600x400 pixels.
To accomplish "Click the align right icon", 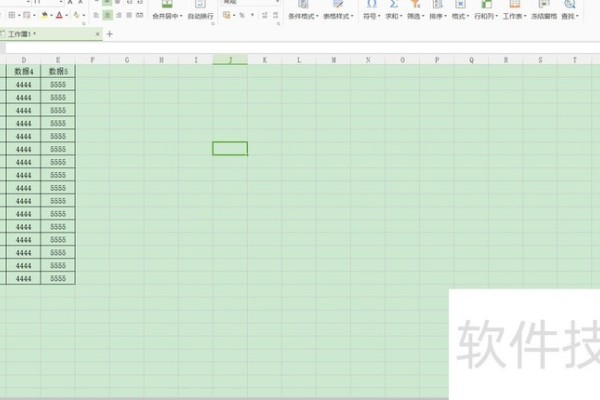I will coord(119,15).
